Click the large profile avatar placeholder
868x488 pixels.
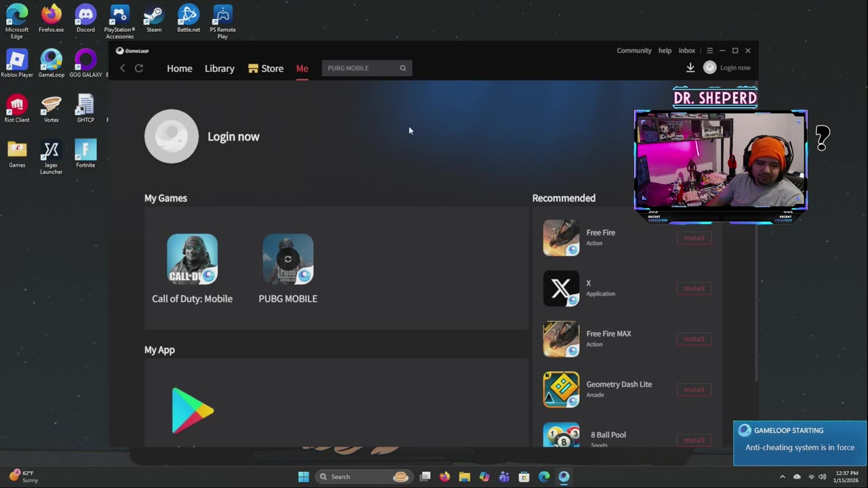click(x=172, y=136)
